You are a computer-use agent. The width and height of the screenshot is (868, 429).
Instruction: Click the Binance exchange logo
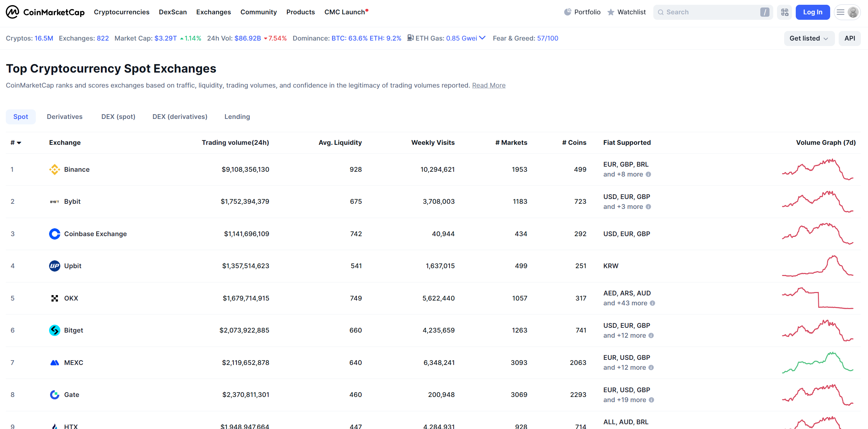[55, 169]
